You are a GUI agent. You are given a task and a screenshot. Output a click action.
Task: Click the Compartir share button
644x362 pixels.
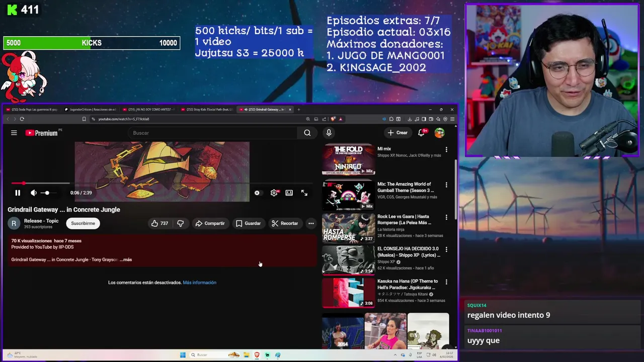point(210,223)
